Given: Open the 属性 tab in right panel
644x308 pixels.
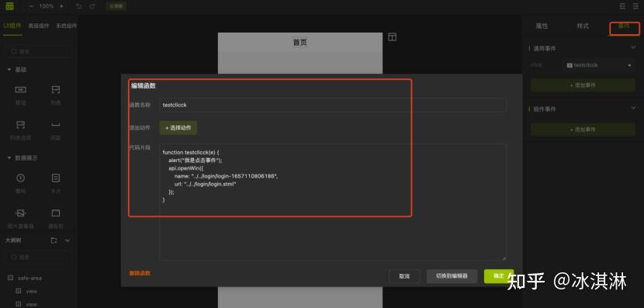Looking at the screenshot, I should (542, 26).
